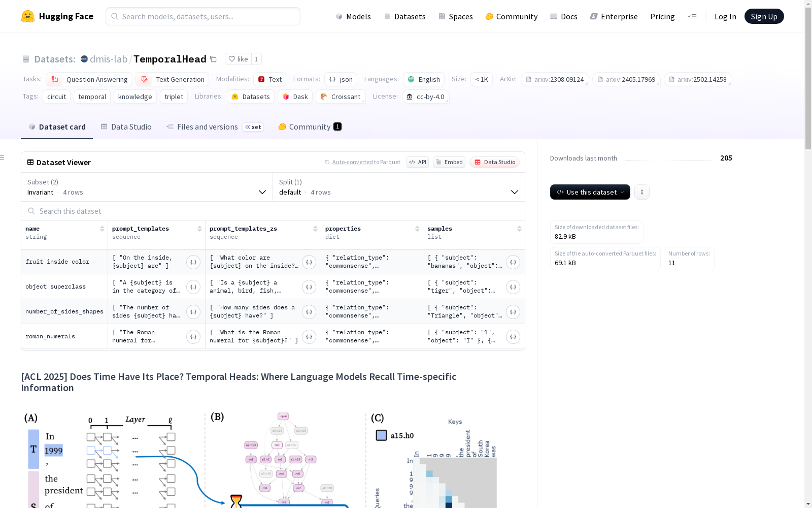Open Data Studio from the viewer header

pos(495,162)
